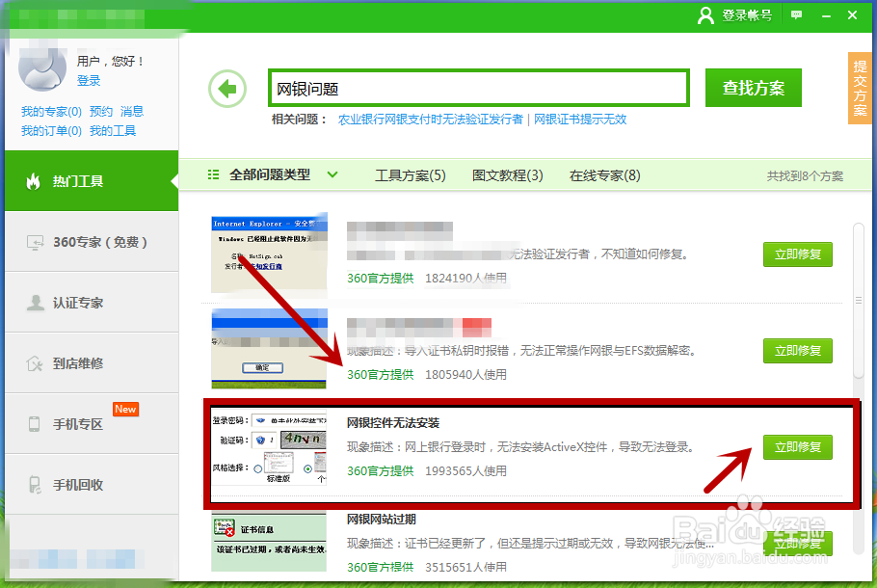Click the login captcha form thumbnail
Image resolution: width=877 pixels, height=588 pixels.
tap(269, 447)
